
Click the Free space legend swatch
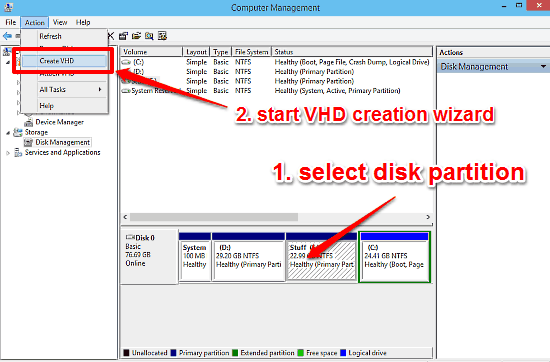click(x=301, y=353)
